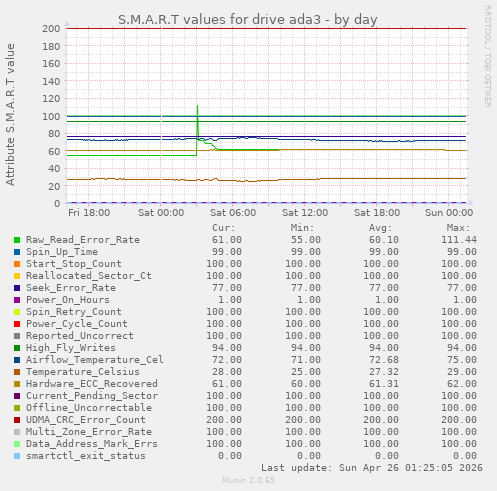497x491 pixels.
Task: Click the Power_On_Hours purple swatch
Action: pos(17,300)
